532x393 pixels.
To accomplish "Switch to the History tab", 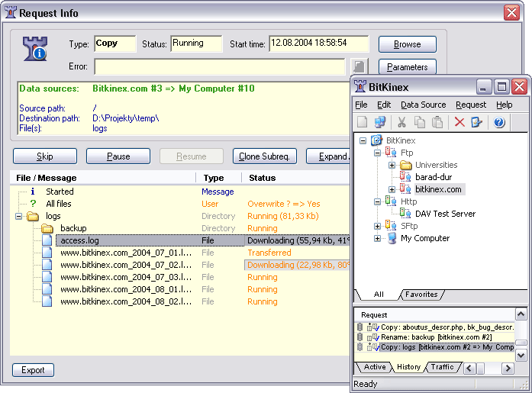I will pos(408,367).
